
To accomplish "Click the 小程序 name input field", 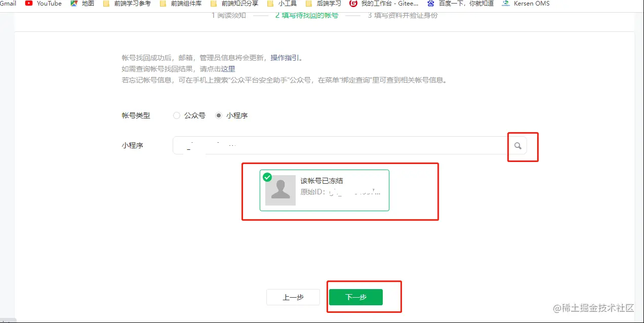I will pos(340,145).
